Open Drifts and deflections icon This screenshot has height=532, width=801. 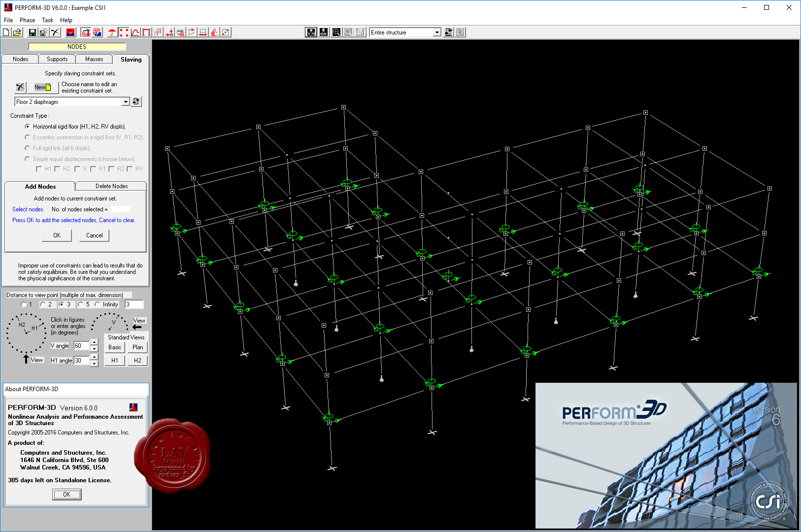pyautogui.click(x=192, y=33)
